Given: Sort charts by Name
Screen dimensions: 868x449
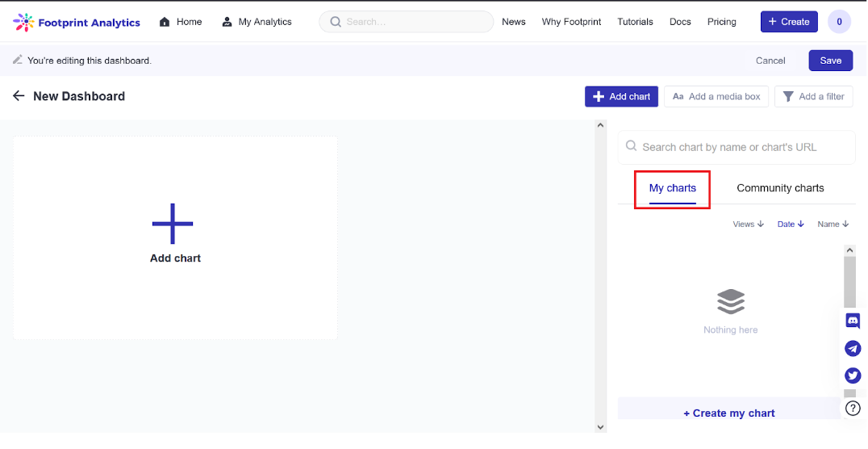Looking at the screenshot, I should (833, 224).
